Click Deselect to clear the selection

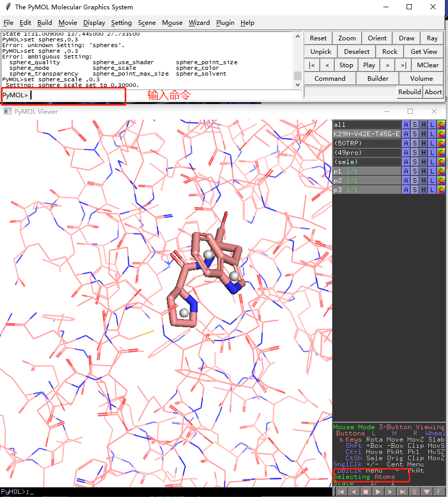pyautogui.click(x=356, y=51)
